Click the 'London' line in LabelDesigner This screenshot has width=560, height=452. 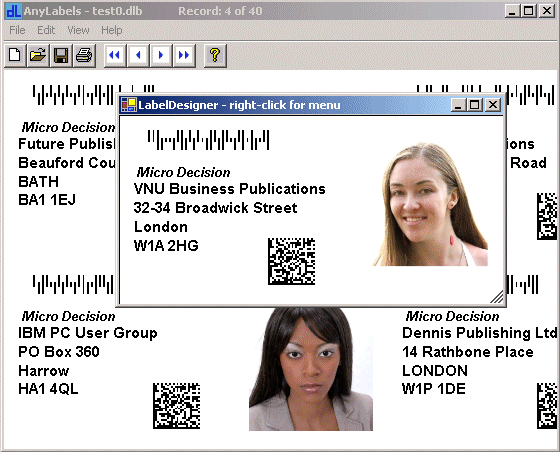[161, 227]
